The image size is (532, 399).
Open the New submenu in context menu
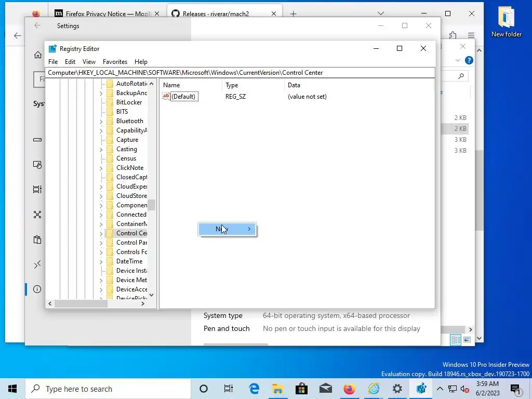(x=227, y=229)
